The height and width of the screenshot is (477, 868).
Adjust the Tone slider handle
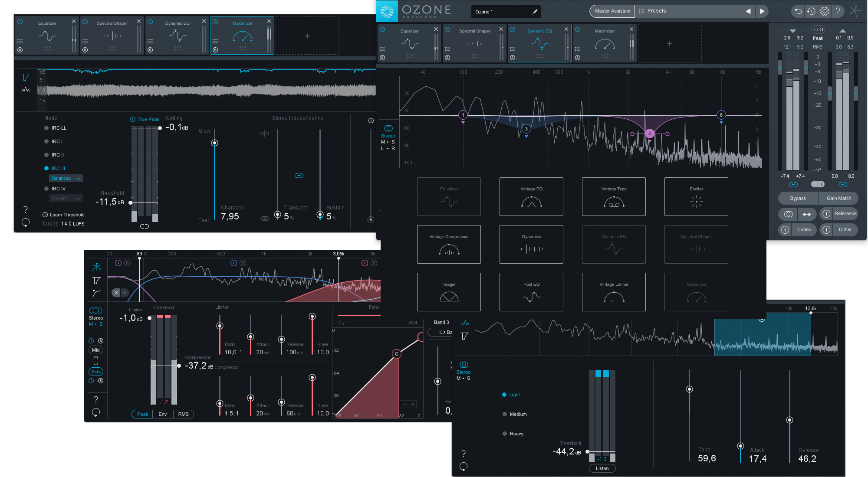pos(689,389)
